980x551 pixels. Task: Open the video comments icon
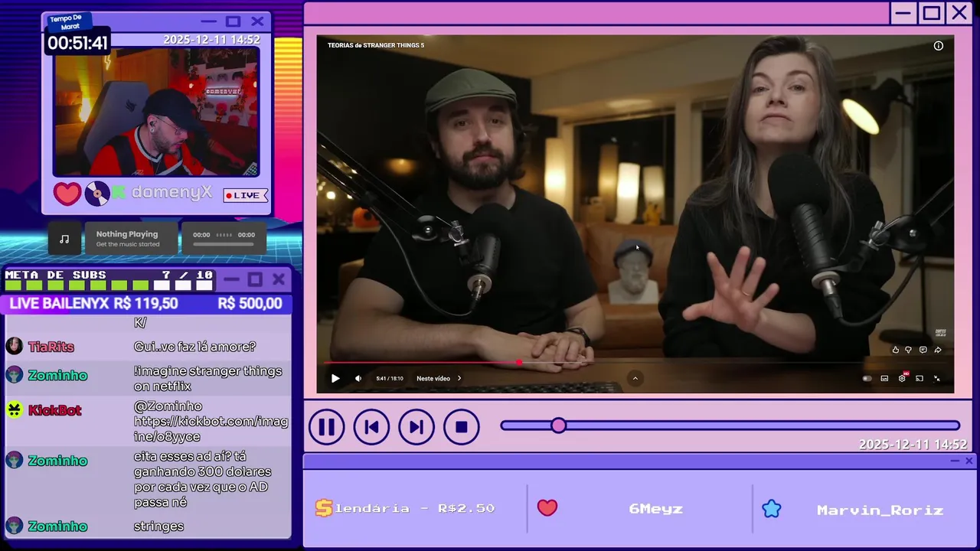[x=923, y=350]
